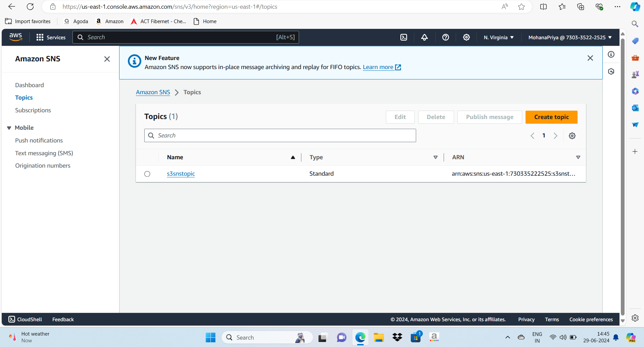Open browser Collections
The height and width of the screenshot is (347, 644).
click(x=581, y=7)
